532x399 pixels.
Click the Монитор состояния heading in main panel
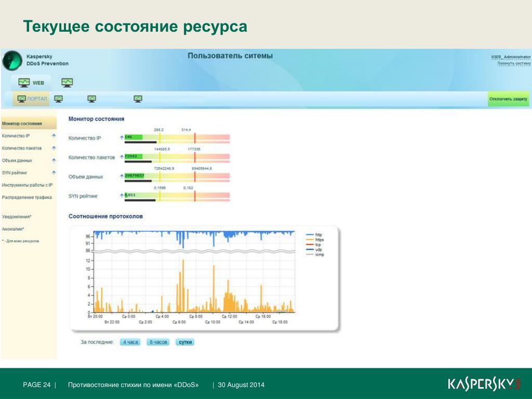(x=96, y=119)
